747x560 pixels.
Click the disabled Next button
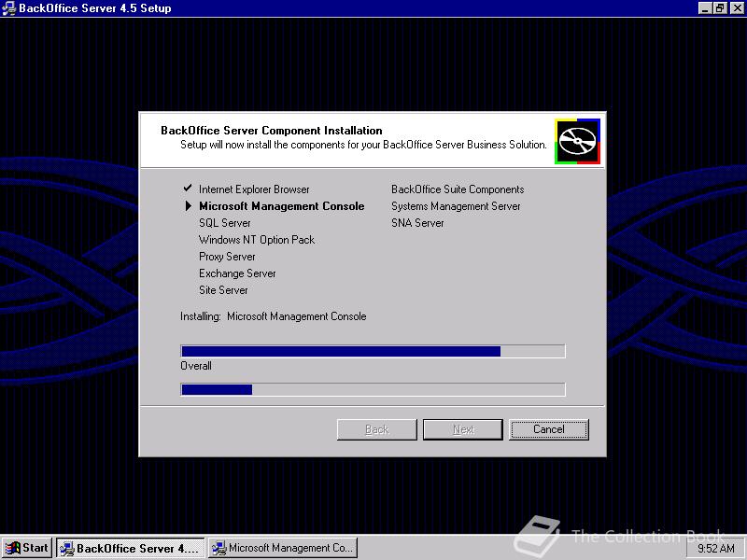[x=463, y=429]
